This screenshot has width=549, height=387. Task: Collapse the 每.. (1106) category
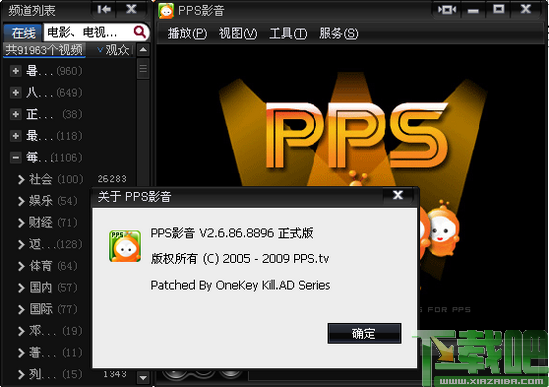click(15, 158)
